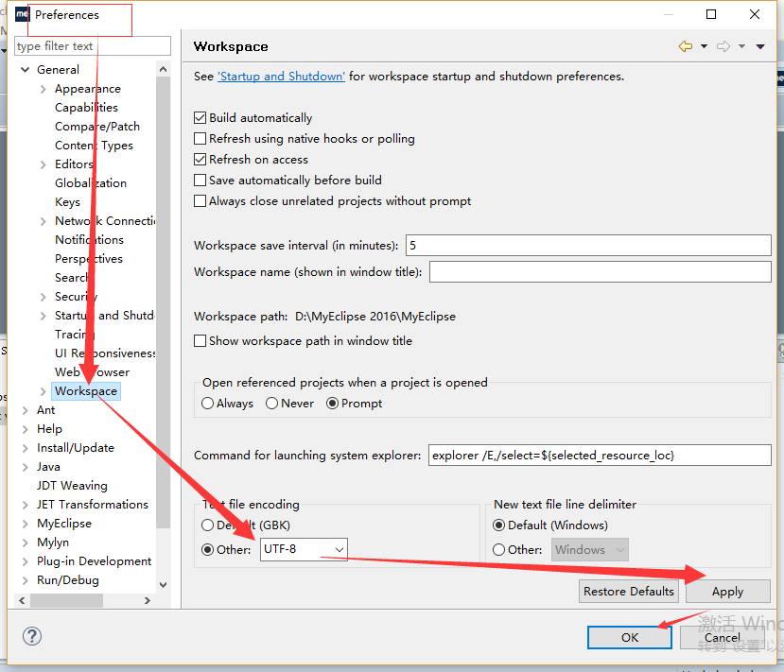This screenshot has height=672, width=784.
Task: Expand the Help tree node
Action: pyautogui.click(x=25, y=429)
